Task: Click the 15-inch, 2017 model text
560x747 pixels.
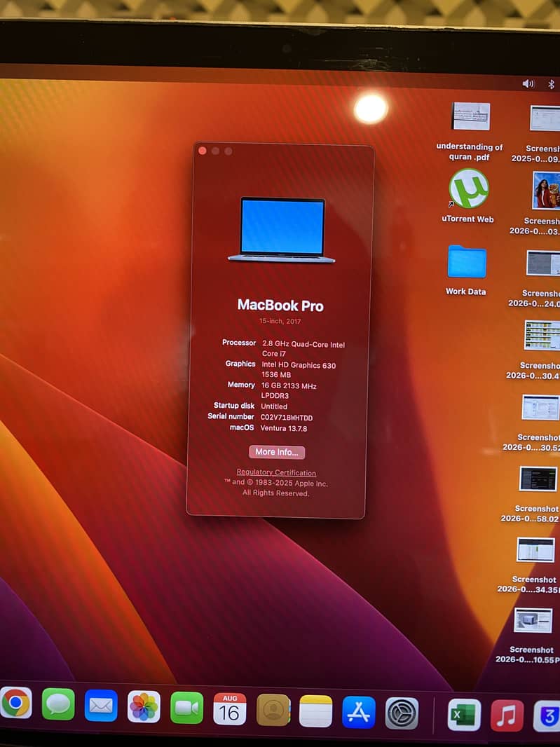Action: click(280, 321)
